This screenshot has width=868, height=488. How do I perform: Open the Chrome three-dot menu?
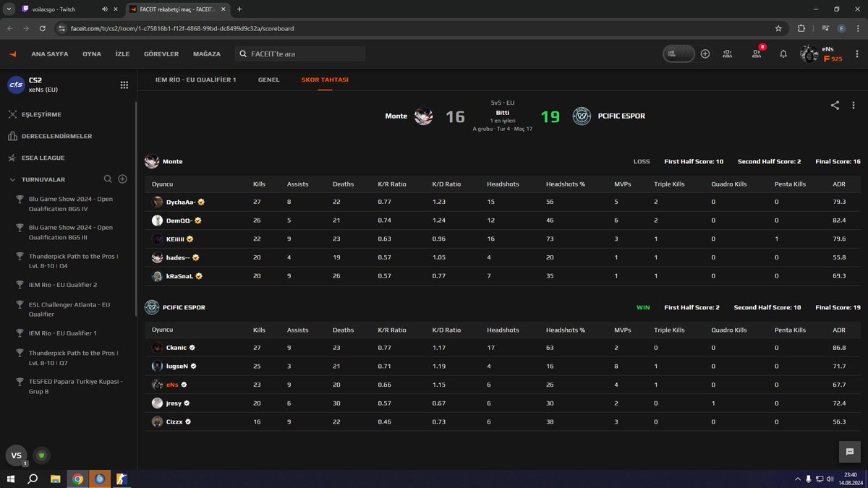pyautogui.click(x=858, y=28)
